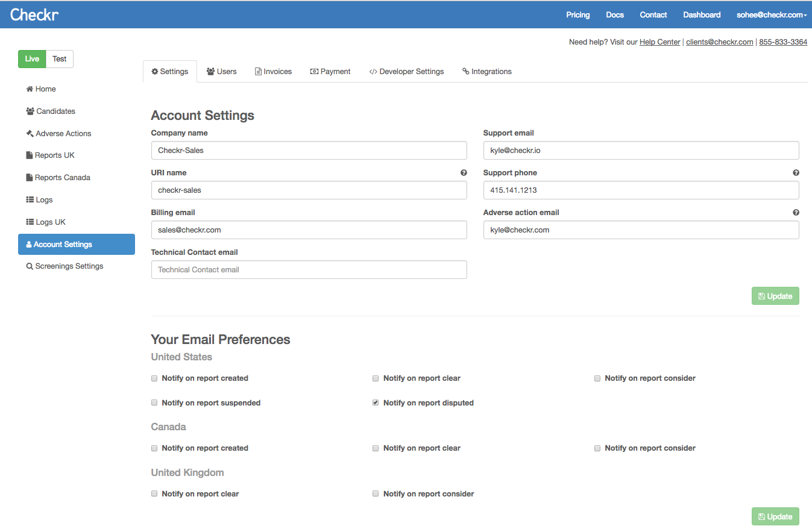Go to Dashboard in top navigation
The height and width of the screenshot is (532, 812).
coord(702,15)
